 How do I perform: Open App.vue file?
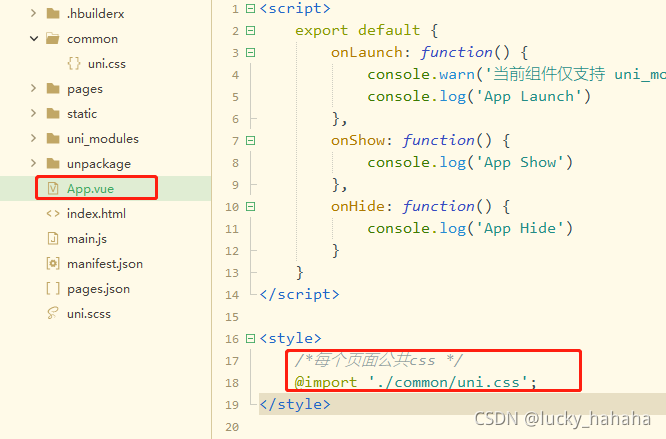(90, 189)
